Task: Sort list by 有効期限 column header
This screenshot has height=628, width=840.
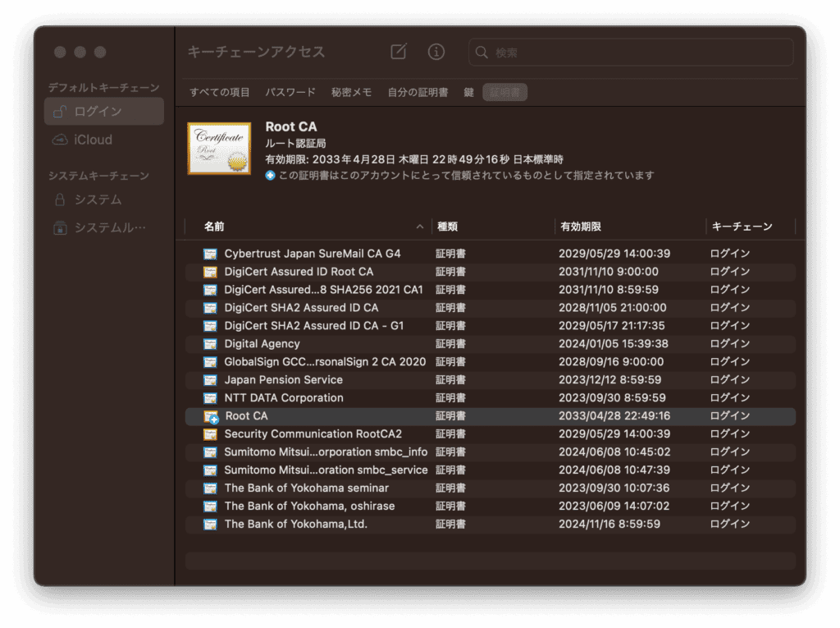Action: tap(581, 227)
